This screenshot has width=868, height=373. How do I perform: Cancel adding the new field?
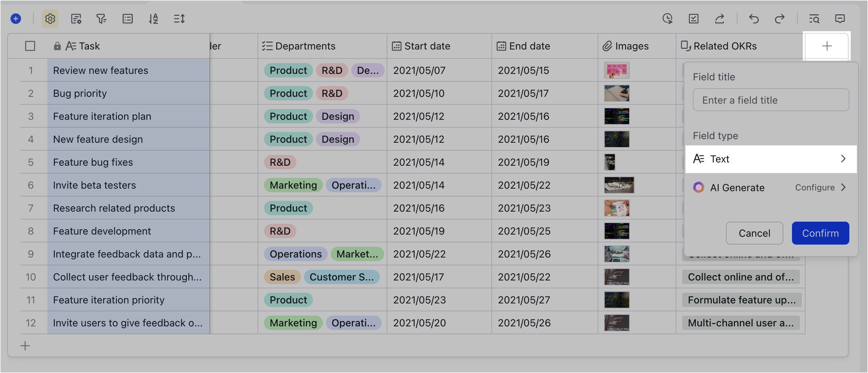tap(754, 233)
